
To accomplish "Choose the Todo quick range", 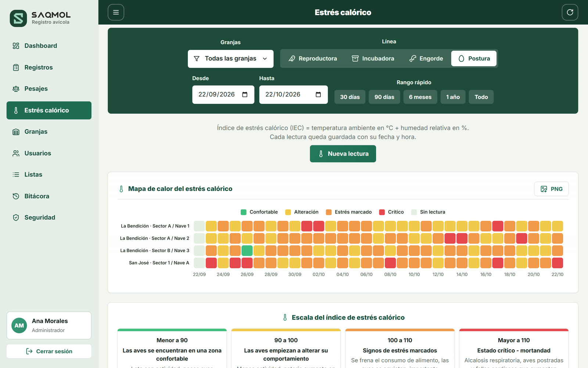I will coord(481,97).
